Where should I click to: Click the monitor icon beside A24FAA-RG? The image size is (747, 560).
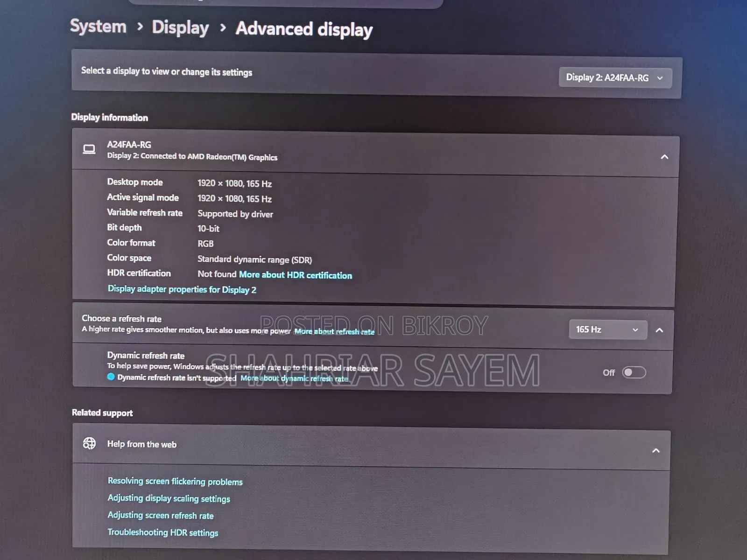point(89,149)
